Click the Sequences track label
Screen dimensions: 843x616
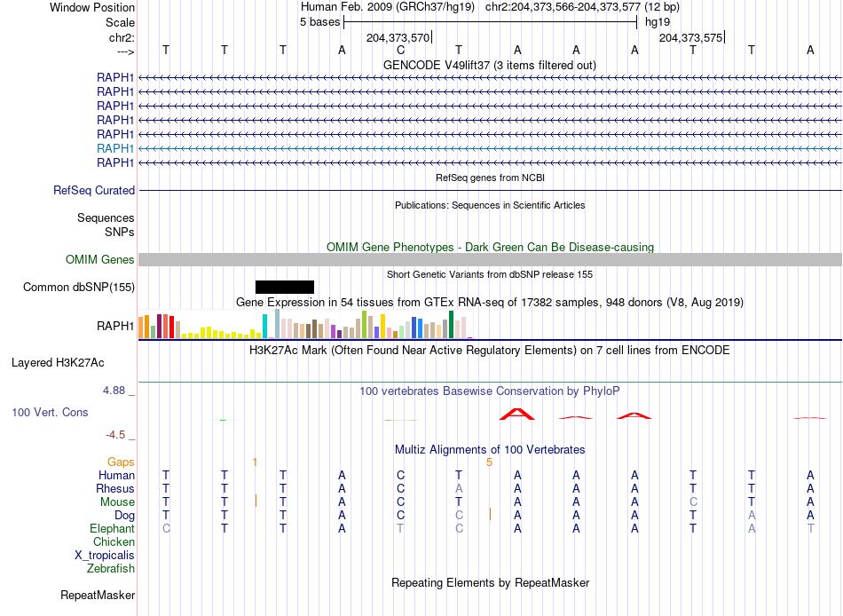coord(106,217)
